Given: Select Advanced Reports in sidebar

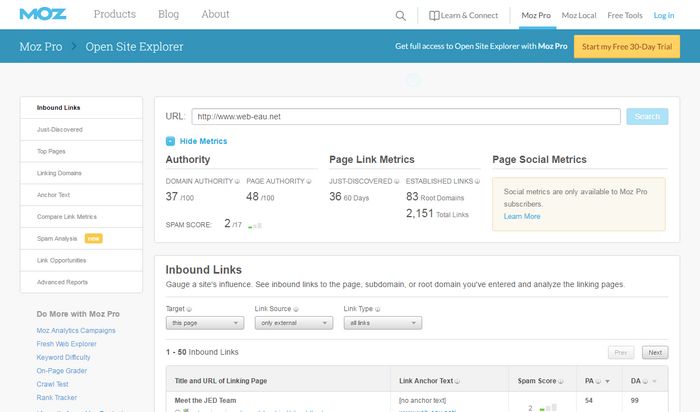Looking at the screenshot, I should [81, 283].
